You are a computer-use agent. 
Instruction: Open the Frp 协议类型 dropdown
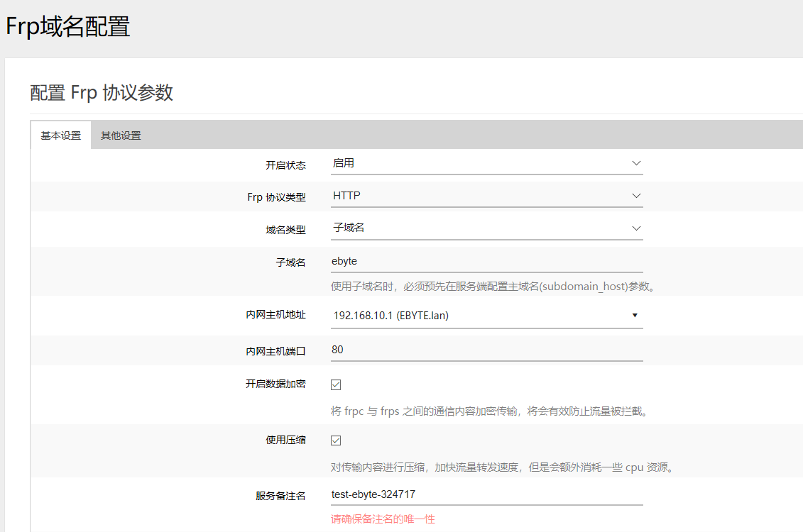click(486, 196)
